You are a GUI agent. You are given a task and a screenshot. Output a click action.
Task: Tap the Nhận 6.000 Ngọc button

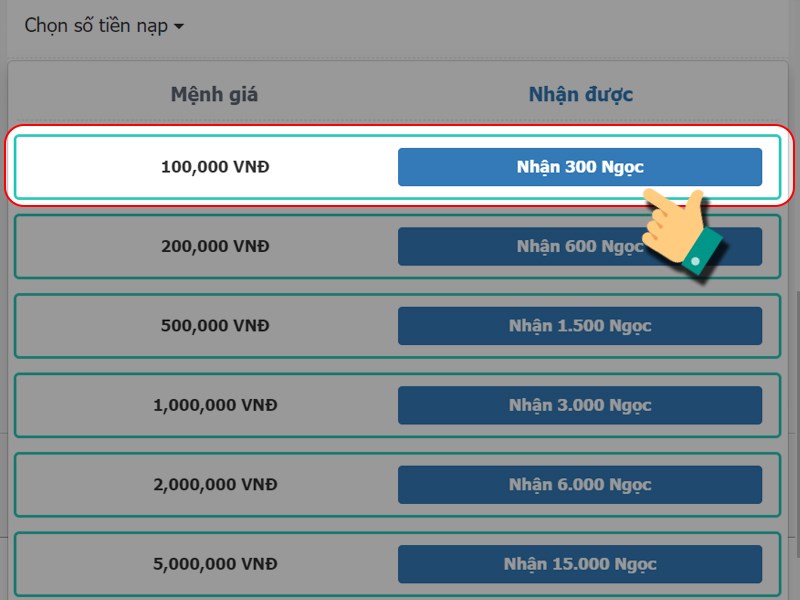coord(580,485)
